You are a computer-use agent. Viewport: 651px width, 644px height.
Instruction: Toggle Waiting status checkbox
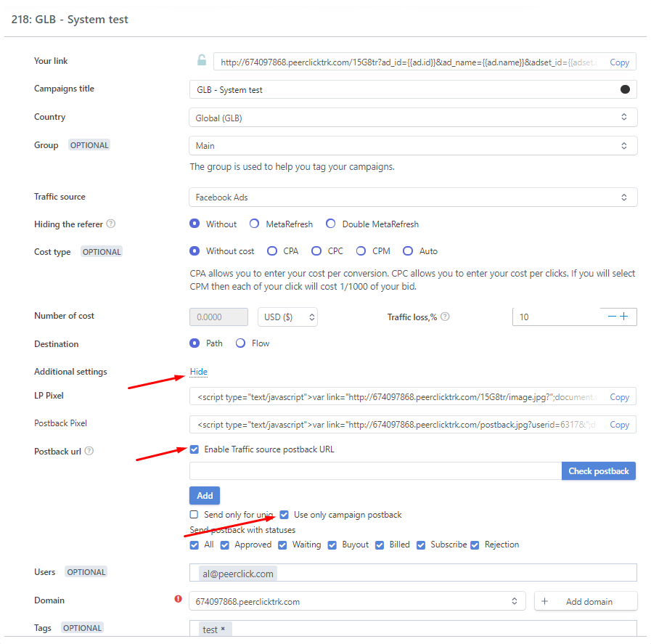(x=282, y=545)
